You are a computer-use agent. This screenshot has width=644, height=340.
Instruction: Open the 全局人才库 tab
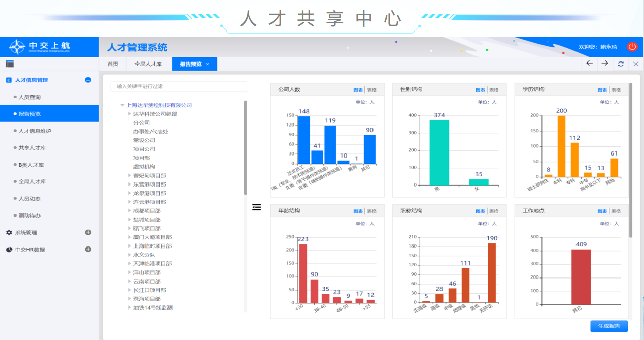pos(148,64)
